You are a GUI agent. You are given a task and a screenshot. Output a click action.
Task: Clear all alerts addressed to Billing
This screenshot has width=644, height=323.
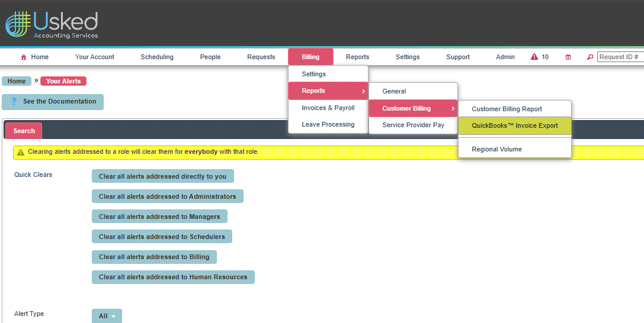(x=154, y=257)
